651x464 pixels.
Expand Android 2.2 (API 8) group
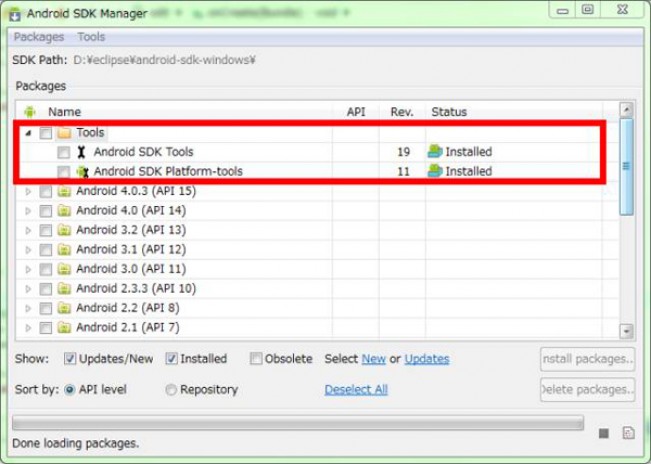(x=28, y=308)
